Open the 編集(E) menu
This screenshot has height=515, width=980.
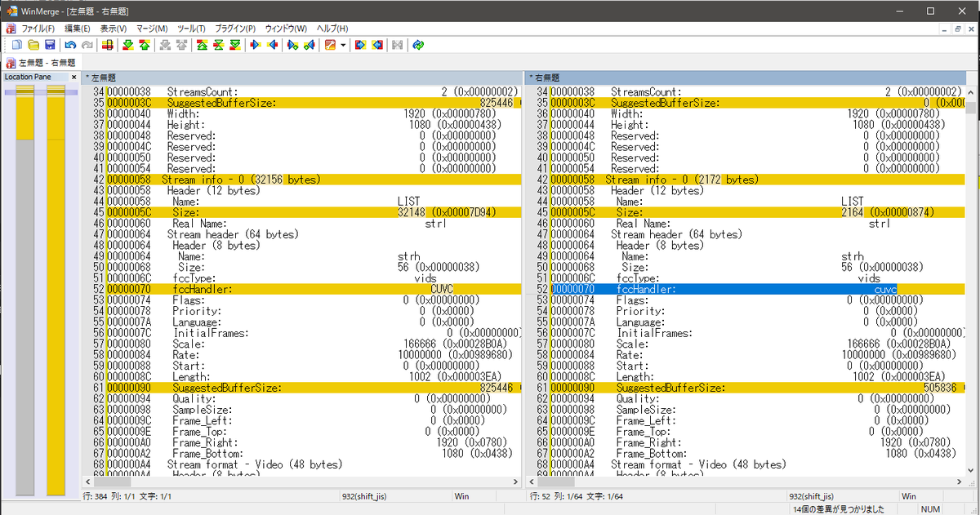pos(78,29)
